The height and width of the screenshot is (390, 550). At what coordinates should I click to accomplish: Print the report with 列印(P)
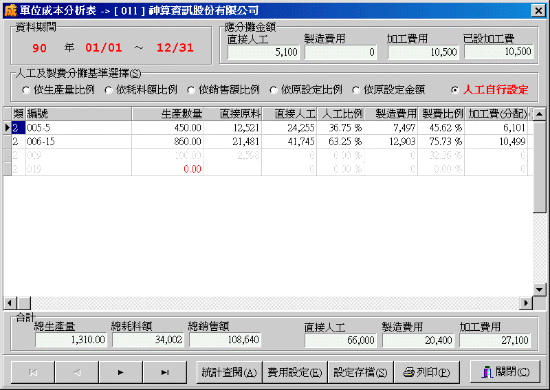coord(427,372)
